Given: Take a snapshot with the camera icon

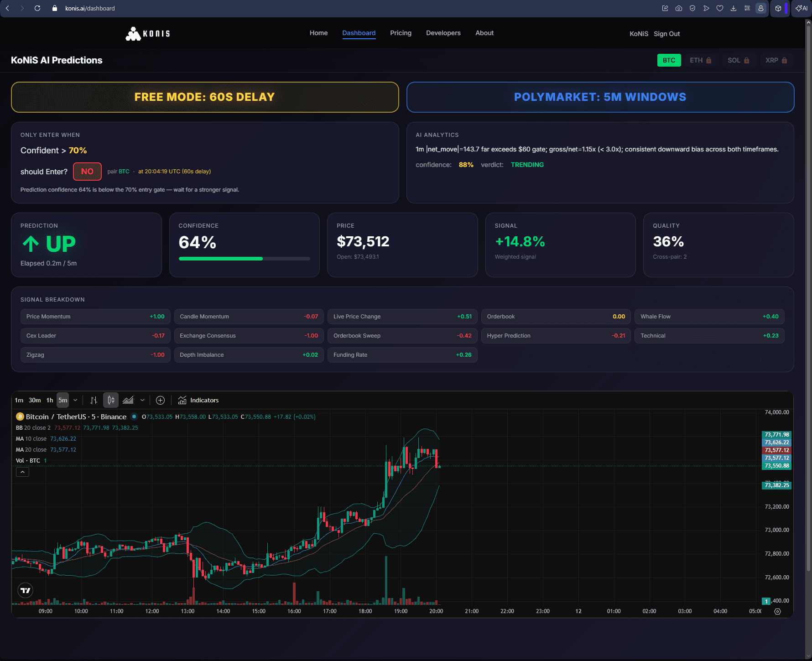Looking at the screenshot, I should (679, 8).
